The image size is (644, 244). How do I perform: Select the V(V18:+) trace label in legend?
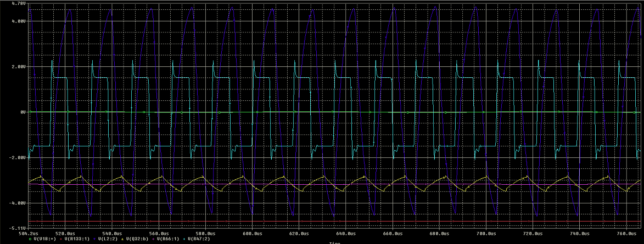click(45, 239)
